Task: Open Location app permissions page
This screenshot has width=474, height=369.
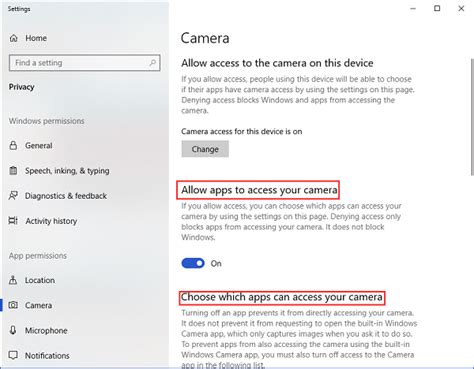Action: (40, 280)
